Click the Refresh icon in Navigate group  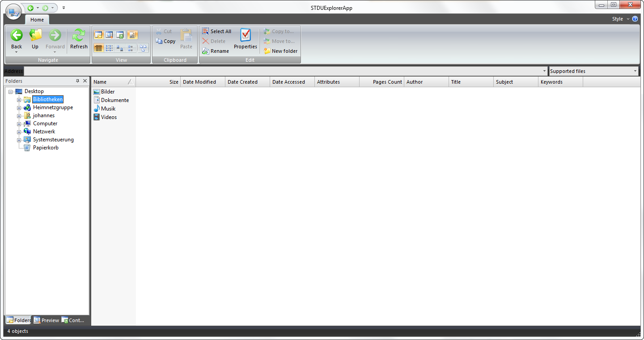point(78,38)
